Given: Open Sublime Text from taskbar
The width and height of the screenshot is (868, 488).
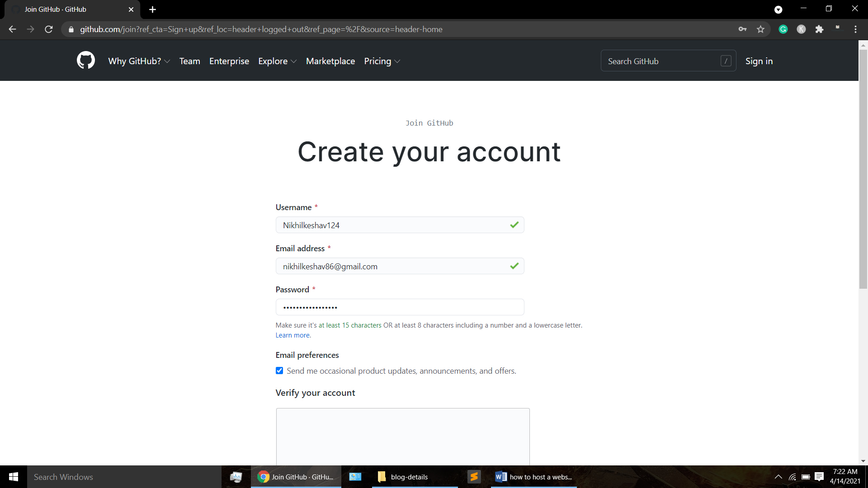Looking at the screenshot, I should coord(474,477).
